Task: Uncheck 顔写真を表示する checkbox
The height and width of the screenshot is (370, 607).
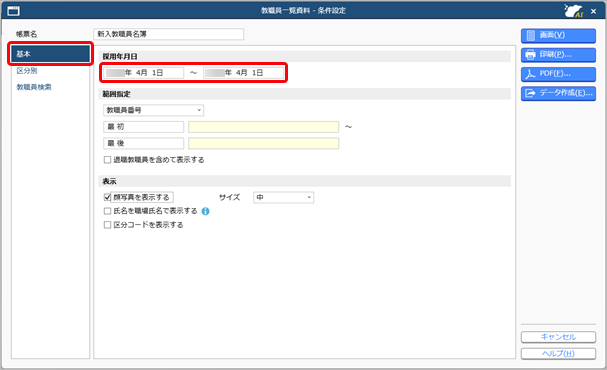Action: (107, 197)
